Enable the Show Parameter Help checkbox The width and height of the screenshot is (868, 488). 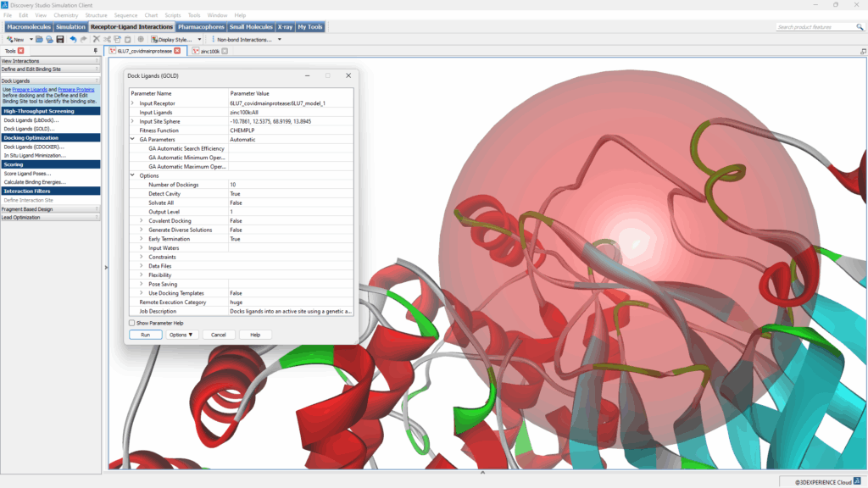coord(131,323)
